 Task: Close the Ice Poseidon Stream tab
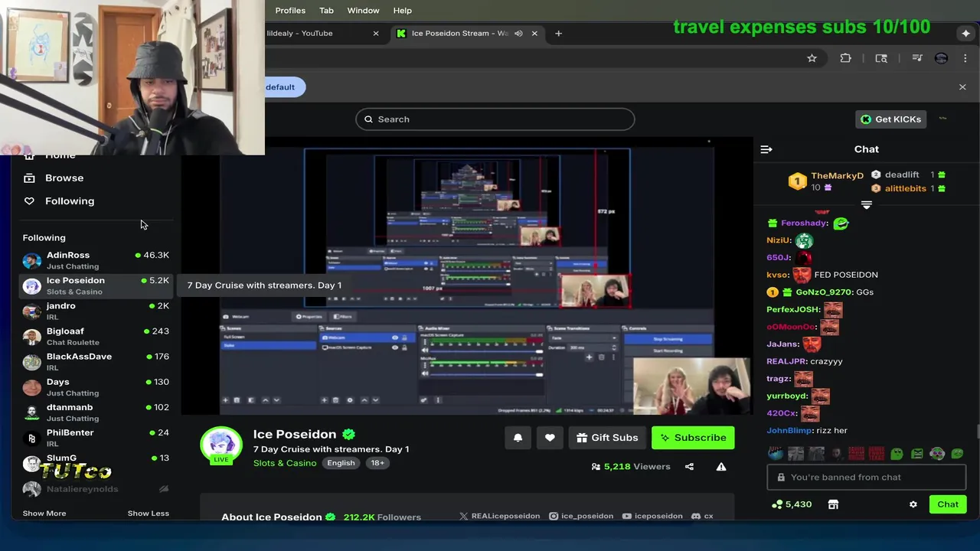point(534,33)
